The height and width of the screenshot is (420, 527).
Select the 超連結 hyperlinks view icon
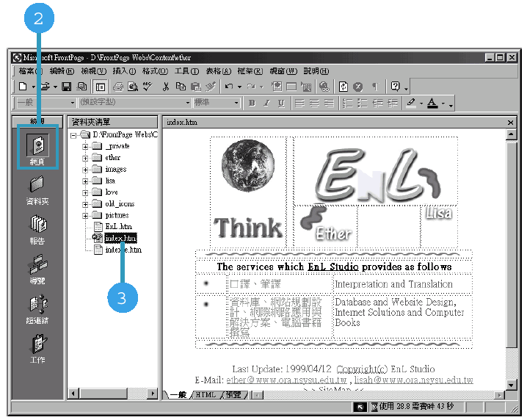(37, 309)
